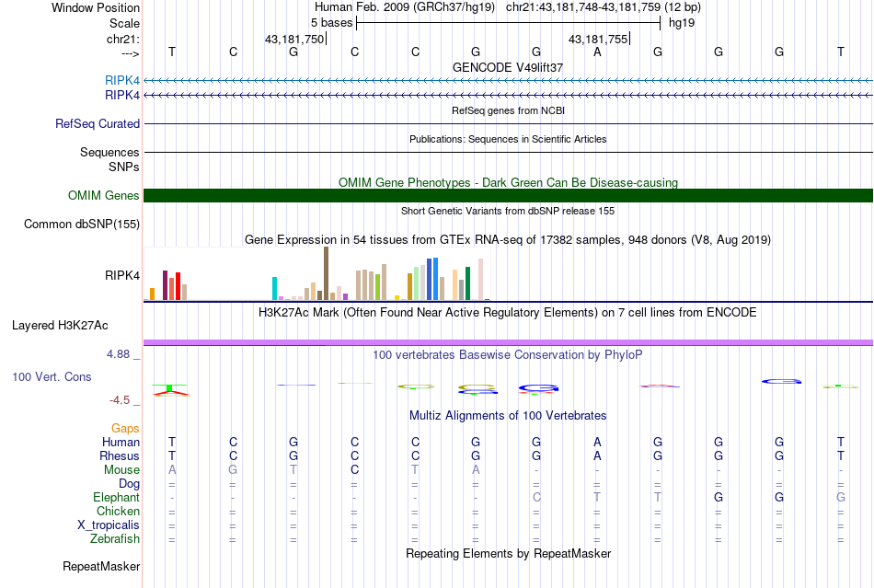Open "100 vertebrates Basewise Conservation by PhyloP" title
The height and width of the screenshot is (588, 874).
point(508,354)
